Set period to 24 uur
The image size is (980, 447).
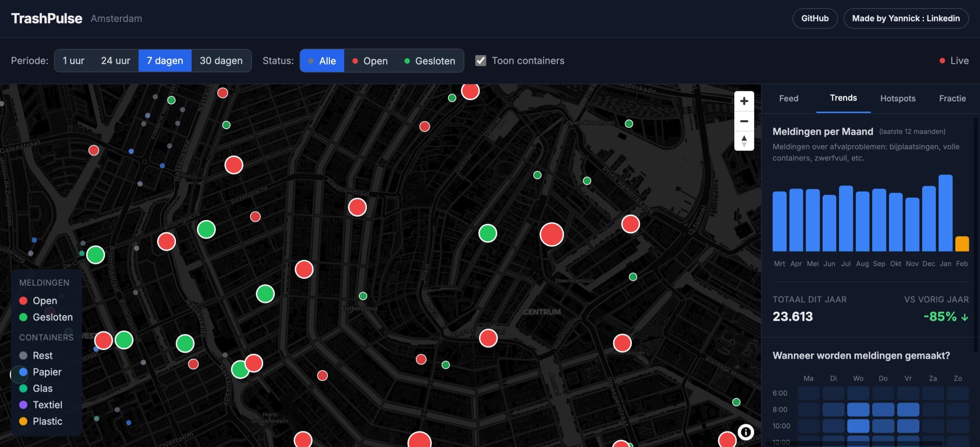click(115, 61)
